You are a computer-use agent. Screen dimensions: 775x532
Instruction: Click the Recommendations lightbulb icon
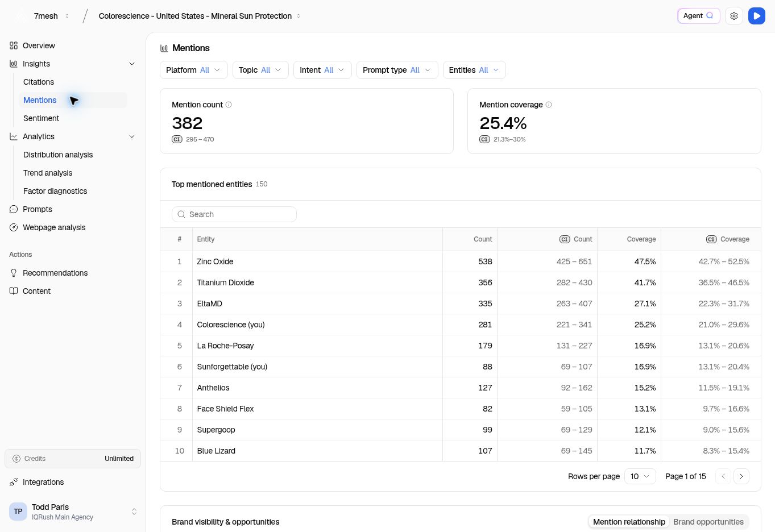click(x=14, y=273)
